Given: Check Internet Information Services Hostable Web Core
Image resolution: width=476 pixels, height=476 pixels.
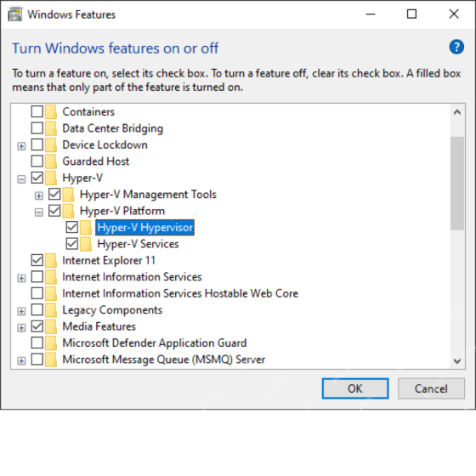Looking at the screenshot, I should (x=37, y=293).
